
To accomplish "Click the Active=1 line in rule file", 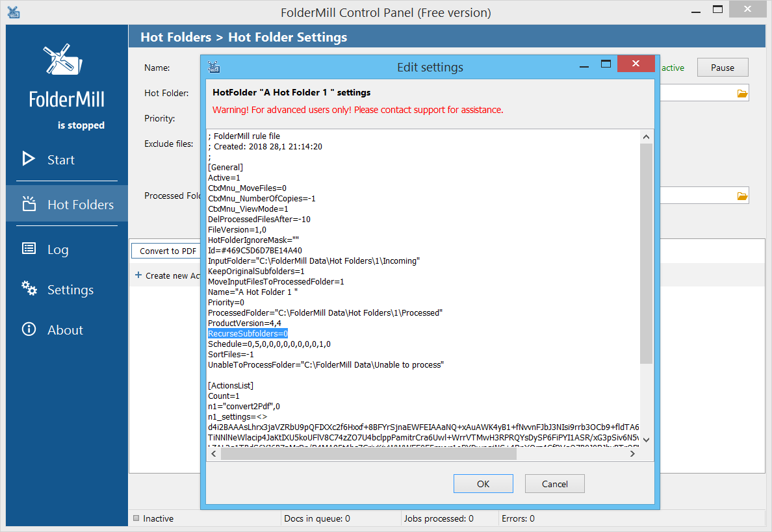I will click(224, 178).
